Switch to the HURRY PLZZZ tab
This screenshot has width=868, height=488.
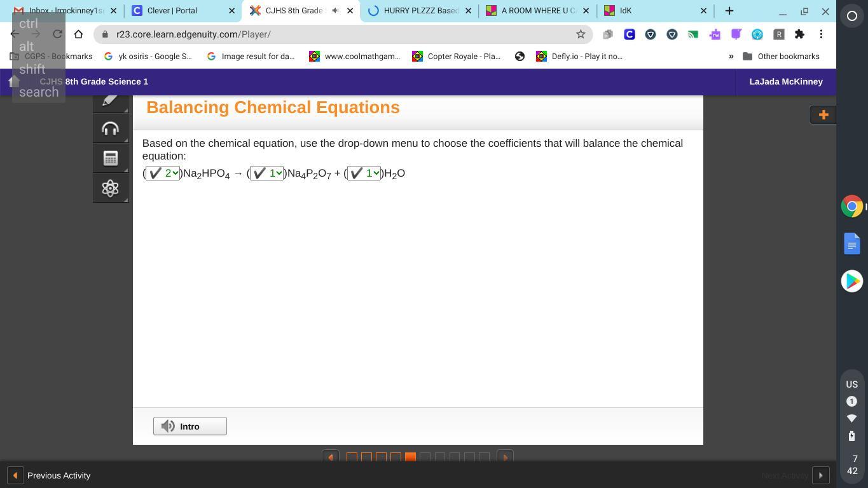418,11
